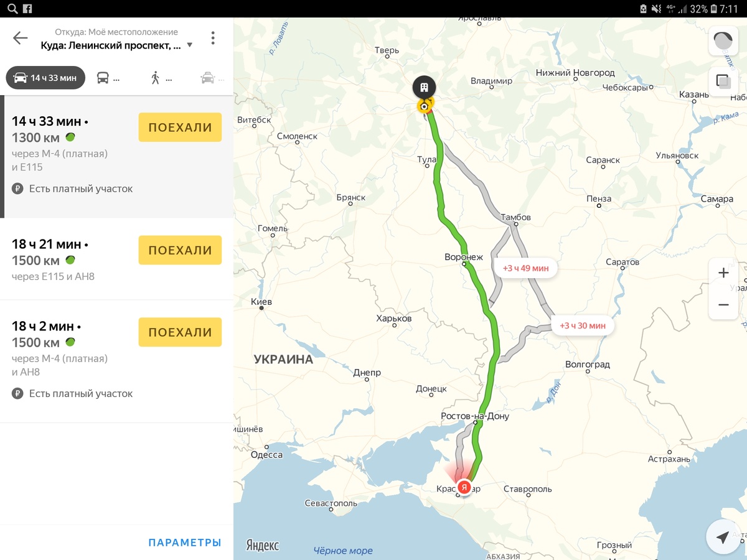The height and width of the screenshot is (560, 747).
Task: Toggle the traffic layer button on the map
Action: (x=723, y=41)
